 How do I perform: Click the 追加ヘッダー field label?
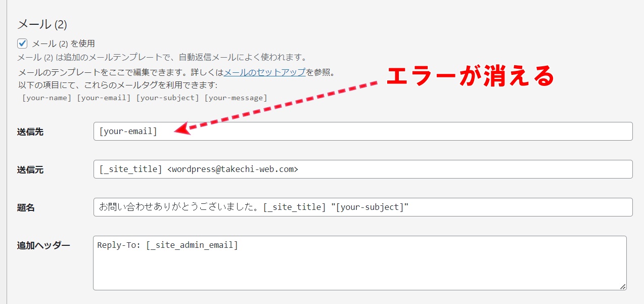[43, 245]
